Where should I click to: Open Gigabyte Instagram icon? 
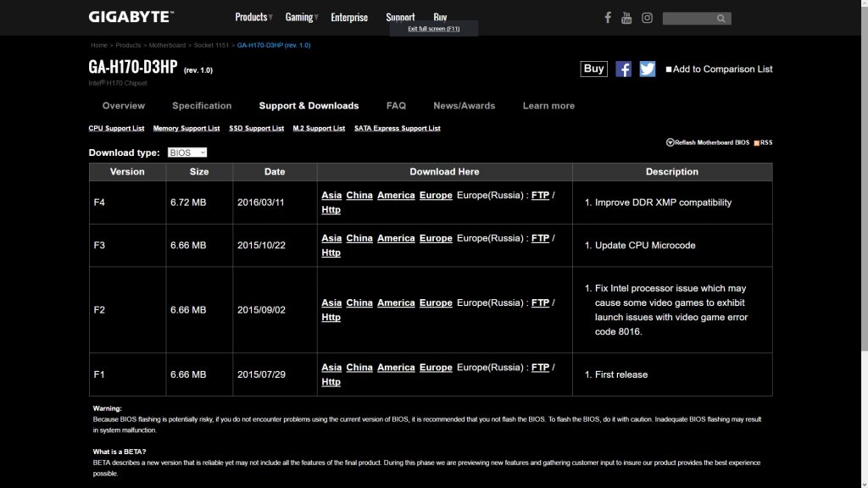coord(647,18)
